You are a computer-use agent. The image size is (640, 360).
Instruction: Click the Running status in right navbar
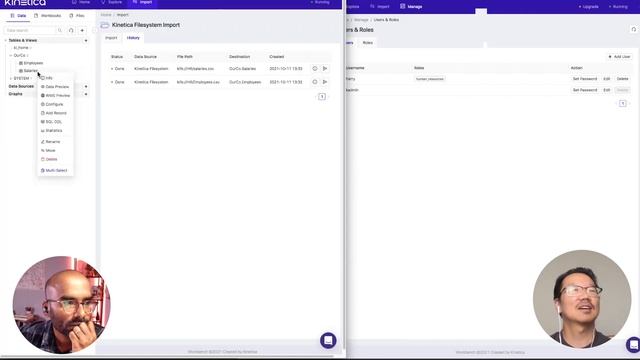618,7
